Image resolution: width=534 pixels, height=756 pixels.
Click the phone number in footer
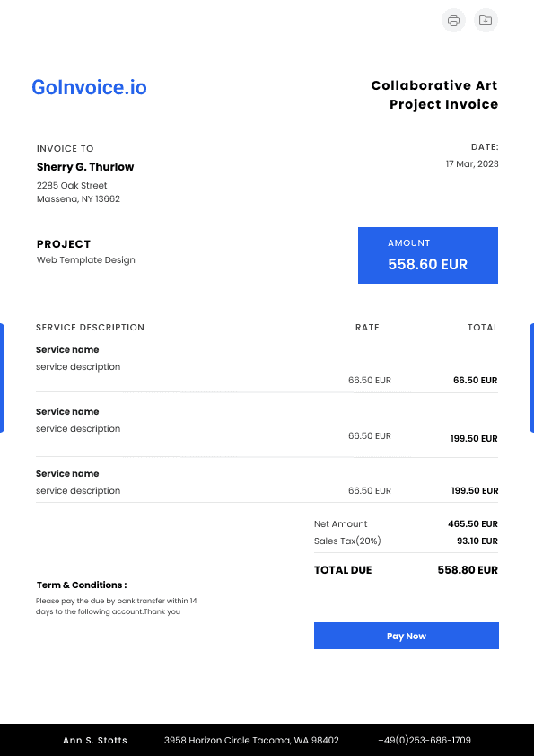425,740
